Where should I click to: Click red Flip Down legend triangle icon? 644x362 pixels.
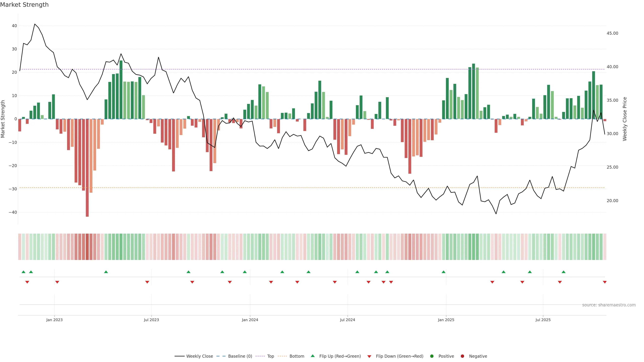point(369,356)
